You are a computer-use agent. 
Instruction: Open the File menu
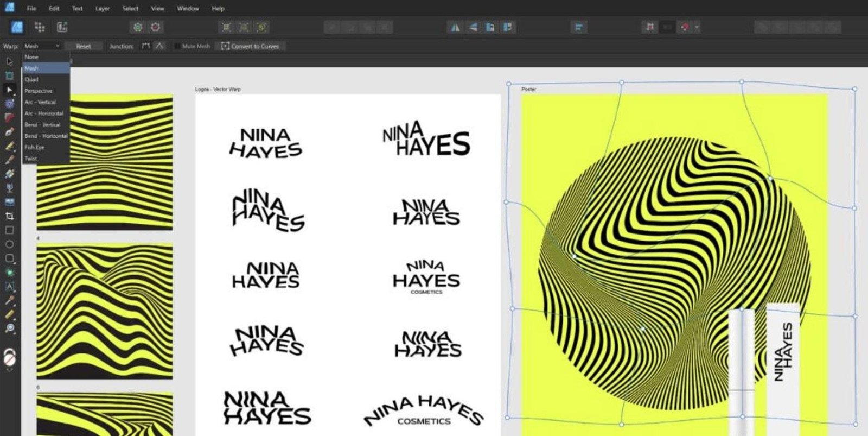31,9
